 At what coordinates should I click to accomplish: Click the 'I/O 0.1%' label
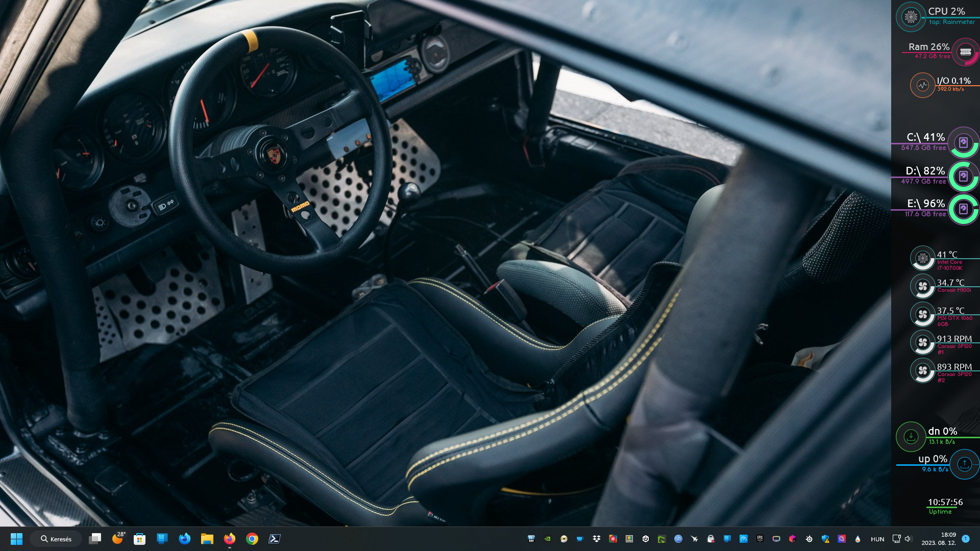point(953,81)
